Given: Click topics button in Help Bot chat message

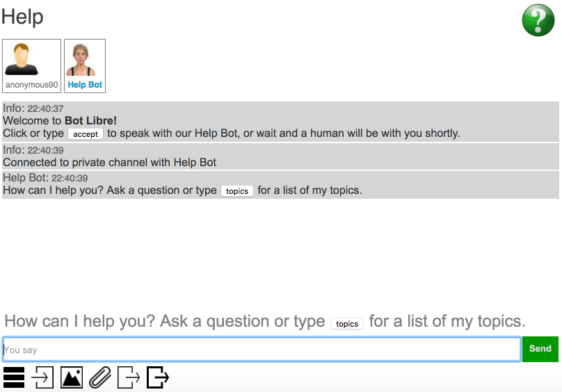Looking at the screenshot, I should point(237,191).
